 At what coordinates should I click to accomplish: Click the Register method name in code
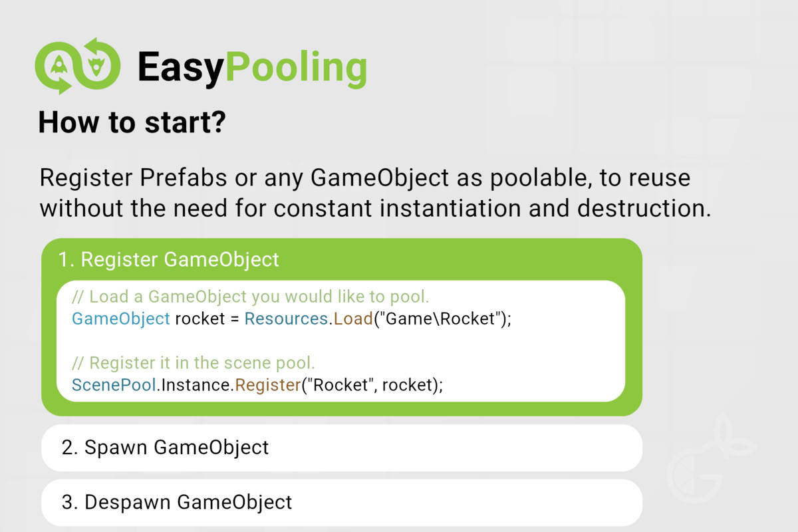tap(268, 385)
